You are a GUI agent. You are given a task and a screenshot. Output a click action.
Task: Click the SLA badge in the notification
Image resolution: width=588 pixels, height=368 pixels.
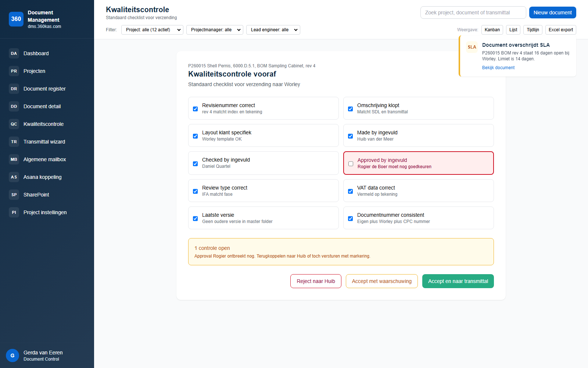(472, 47)
